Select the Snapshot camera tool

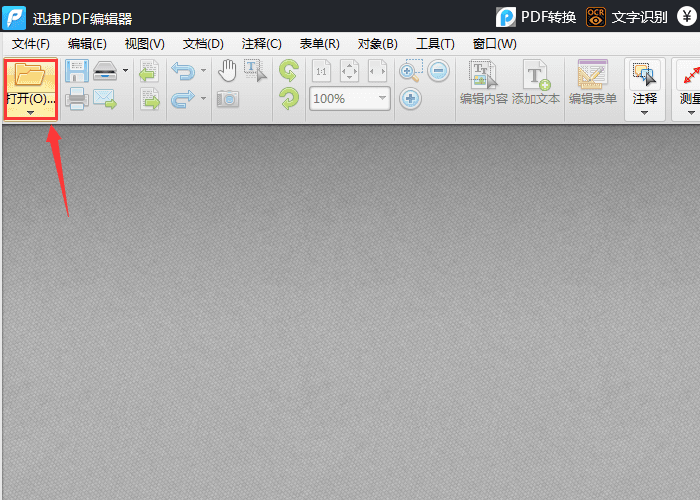228,99
